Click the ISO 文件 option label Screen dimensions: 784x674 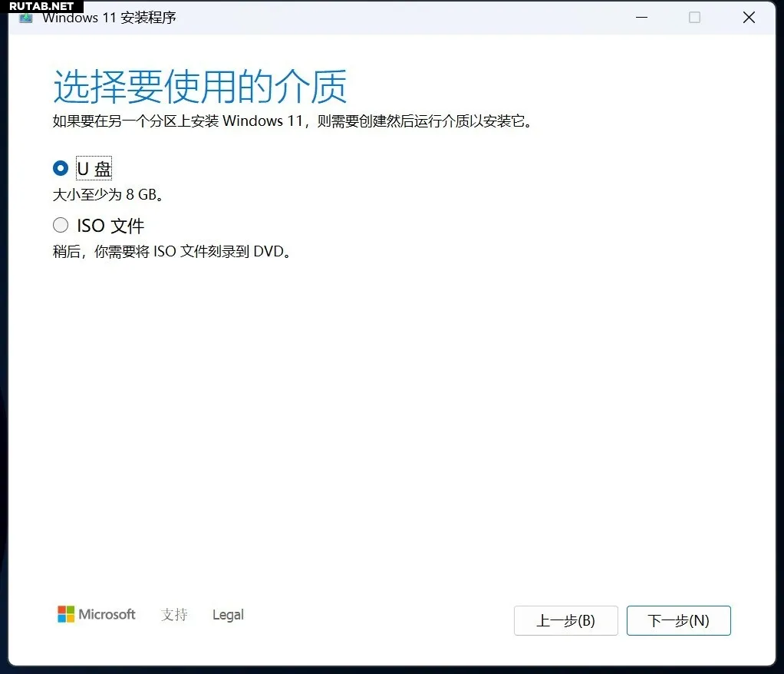tap(110, 226)
